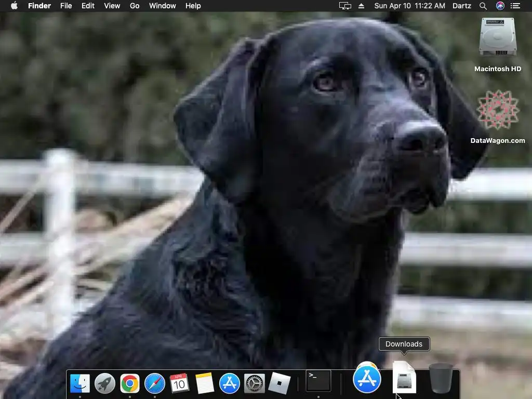Open the Finder application menu
This screenshot has width=532, height=399.
39,6
